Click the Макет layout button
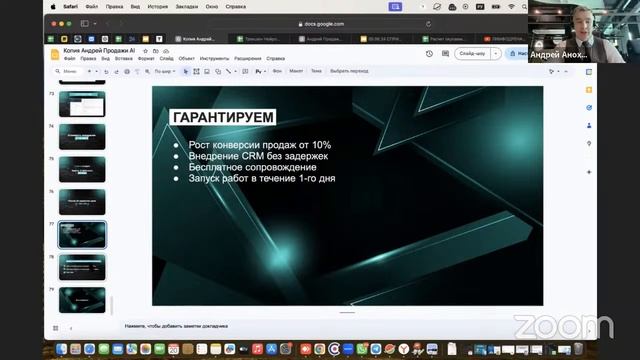The height and width of the screenshot is (360, 640). (296, 71)
